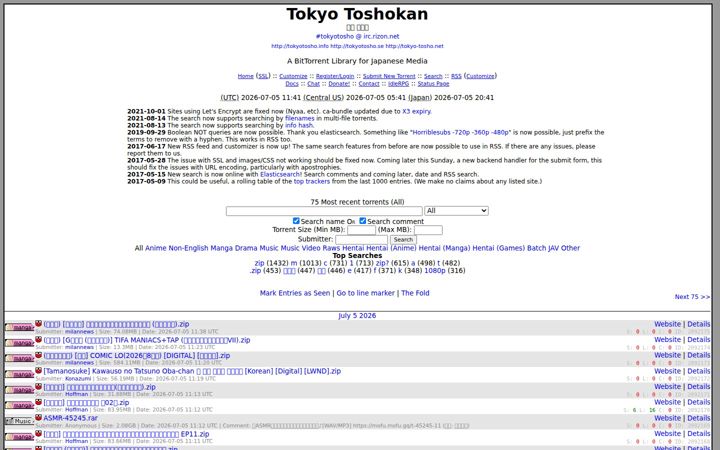Click top search term 1080p
Image resolution: width=720 pixels, height=450 pixels.
tap(435, 270)
